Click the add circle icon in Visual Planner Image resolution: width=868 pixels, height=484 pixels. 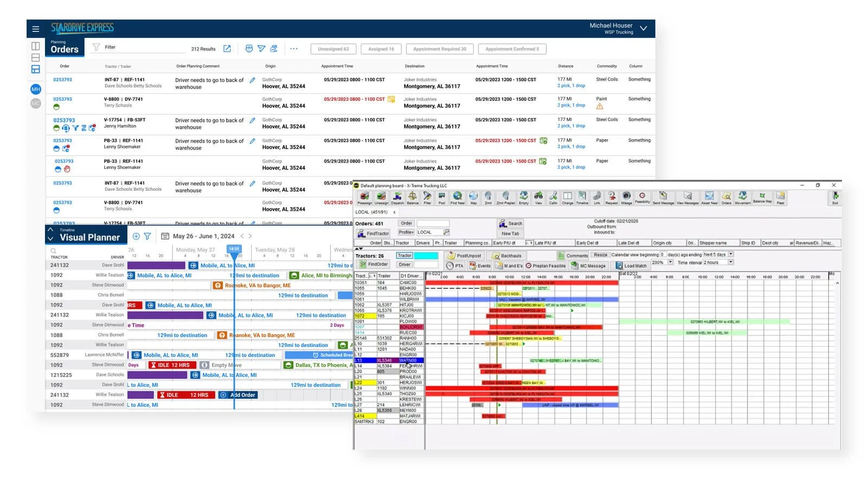click(136, 236)
